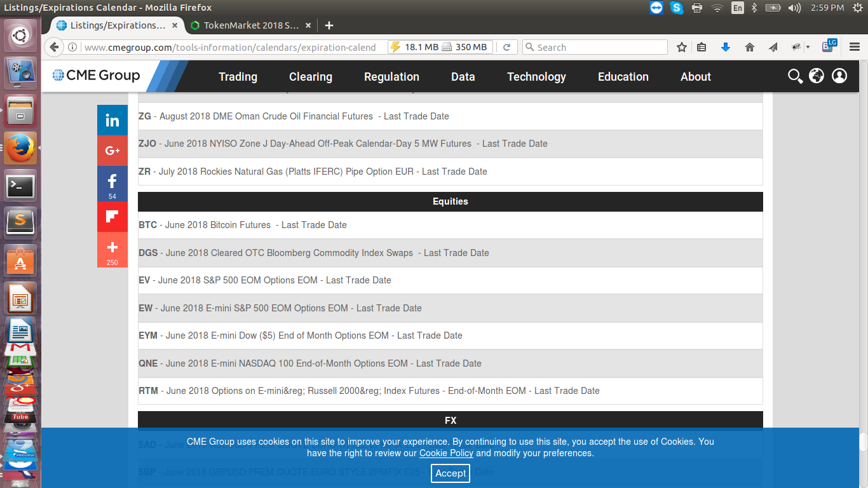Share this page on Facebook
The image size is (868, 488).
pos(112,184)
